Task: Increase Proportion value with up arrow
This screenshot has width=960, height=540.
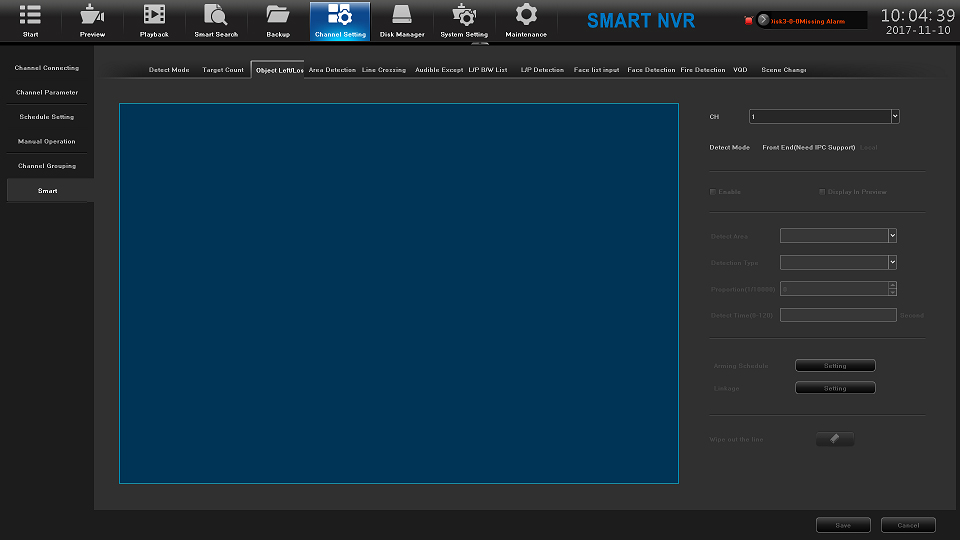Action: 892,285
